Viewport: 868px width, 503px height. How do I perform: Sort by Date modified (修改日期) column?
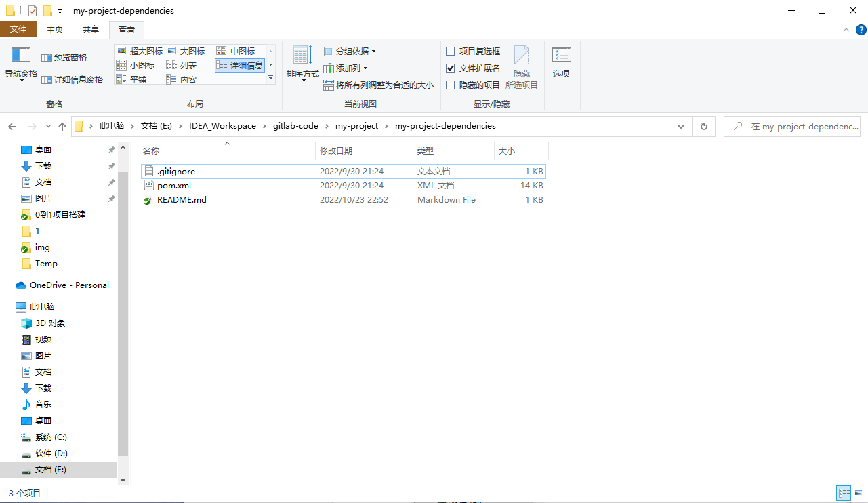click(364, 151)
